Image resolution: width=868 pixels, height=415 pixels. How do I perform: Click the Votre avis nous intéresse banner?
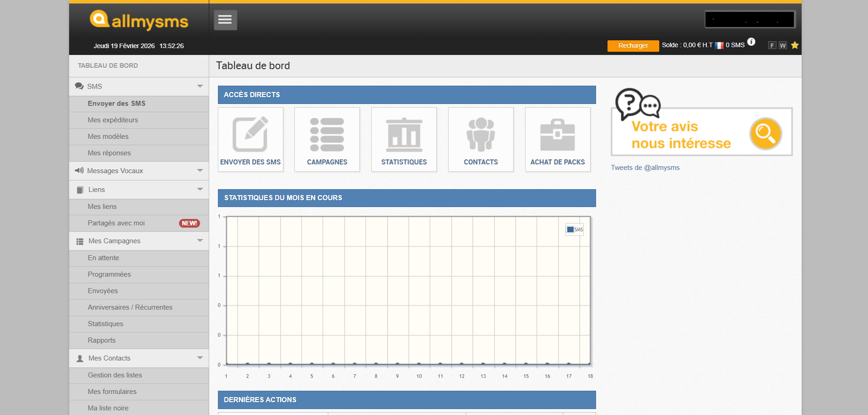701,132
